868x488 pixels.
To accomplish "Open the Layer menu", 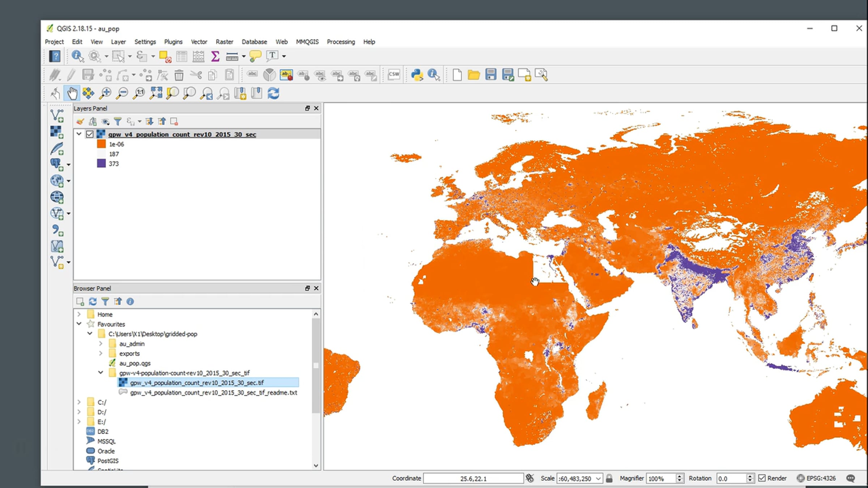I will (118, 42).
